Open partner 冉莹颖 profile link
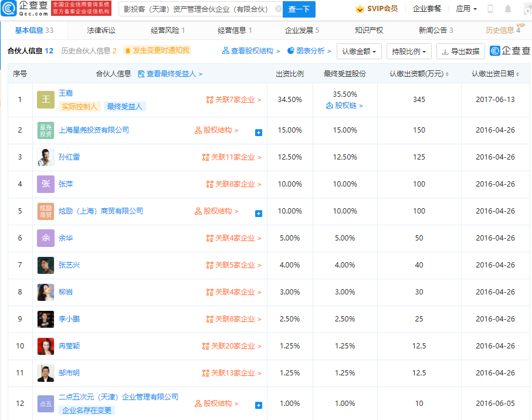532x420 pixels. (69, 346)
